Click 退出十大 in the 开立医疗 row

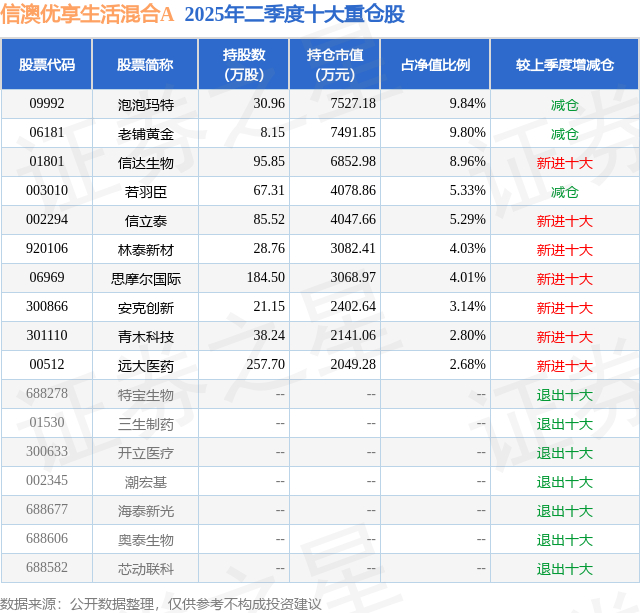coord(564,453)
